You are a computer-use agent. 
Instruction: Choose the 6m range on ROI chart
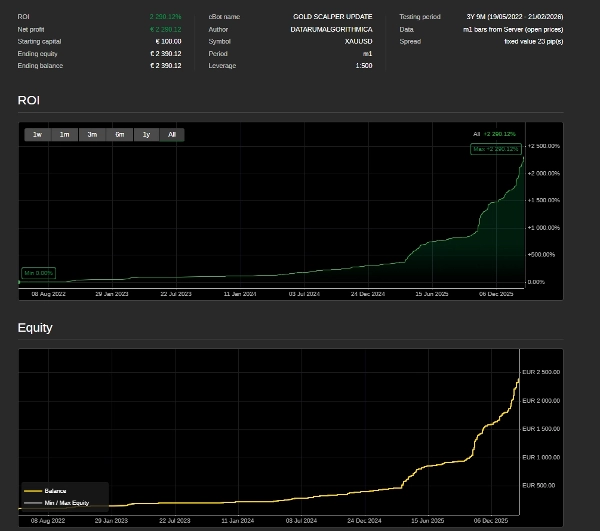[x=119, y=134]
